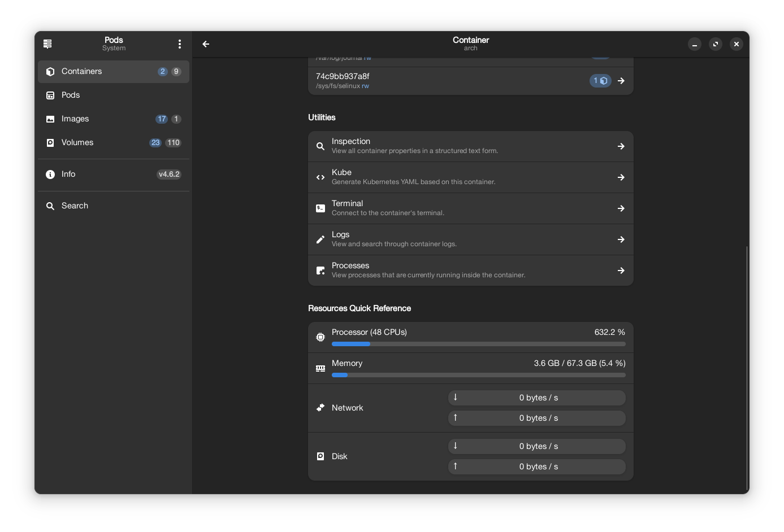Click the Images sidebar icon
The width and height of the screenshot is (784, 532).
click(50, 119)
